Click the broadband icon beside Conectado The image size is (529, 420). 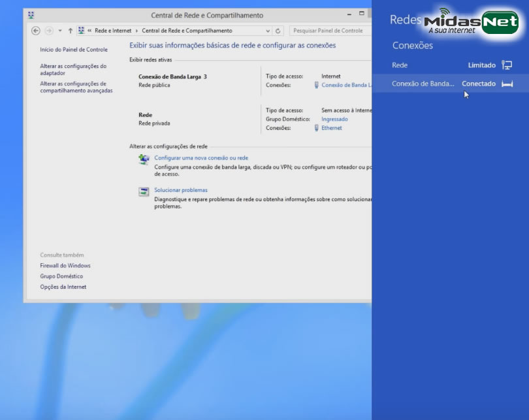point(507,84)
